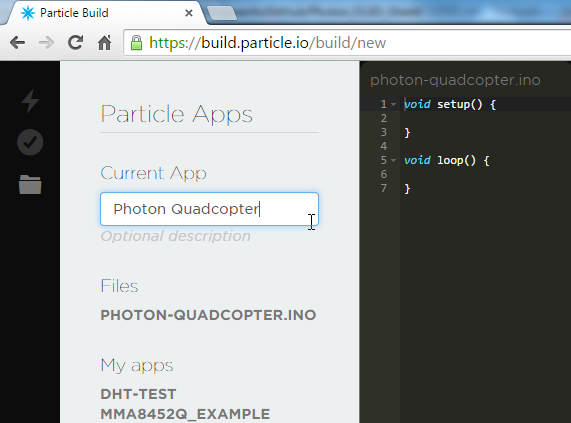Click the Flash lightning bolt icon
571x423 pixels.
pos(30,100)
